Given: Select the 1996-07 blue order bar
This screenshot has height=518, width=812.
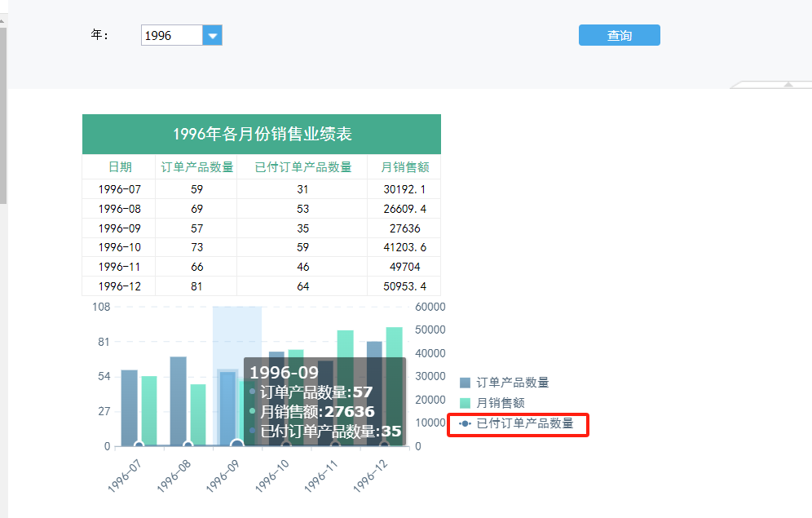Looking at the screenshot, I should pos(130,408).
